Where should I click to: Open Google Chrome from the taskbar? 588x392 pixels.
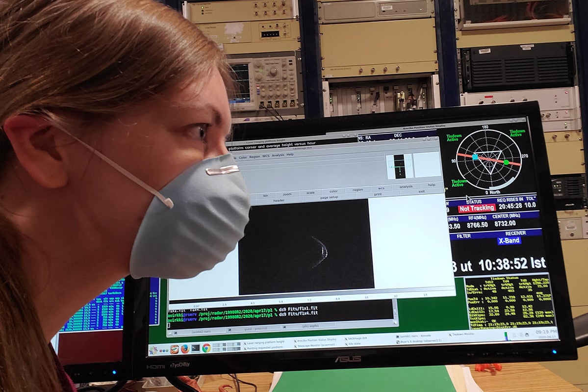pos(206,347)
